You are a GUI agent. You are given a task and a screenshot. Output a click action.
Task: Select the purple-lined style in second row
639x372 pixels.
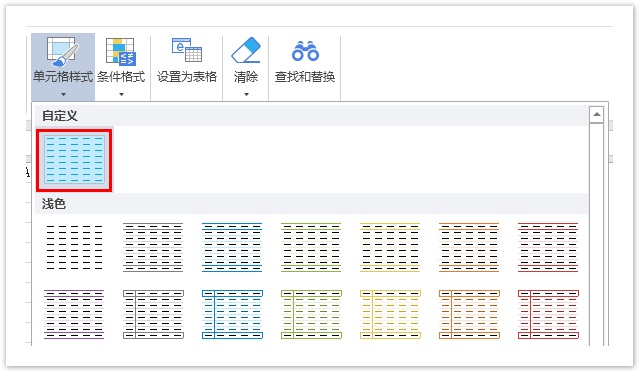(74, 314)
